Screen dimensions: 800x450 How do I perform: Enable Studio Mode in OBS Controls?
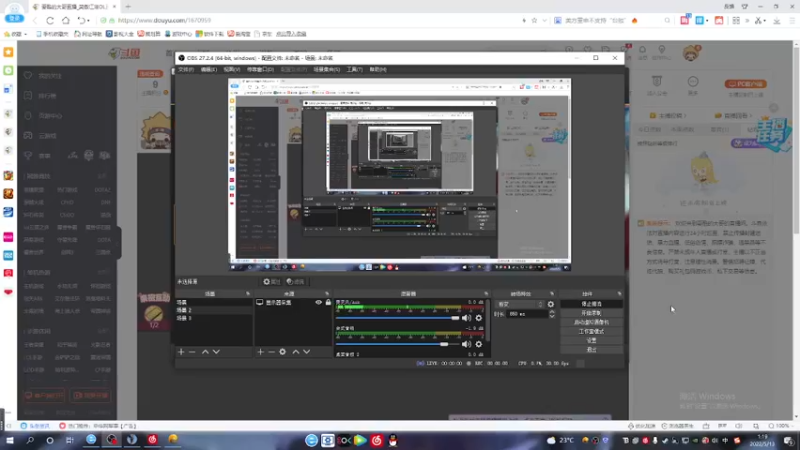point(591,331)
